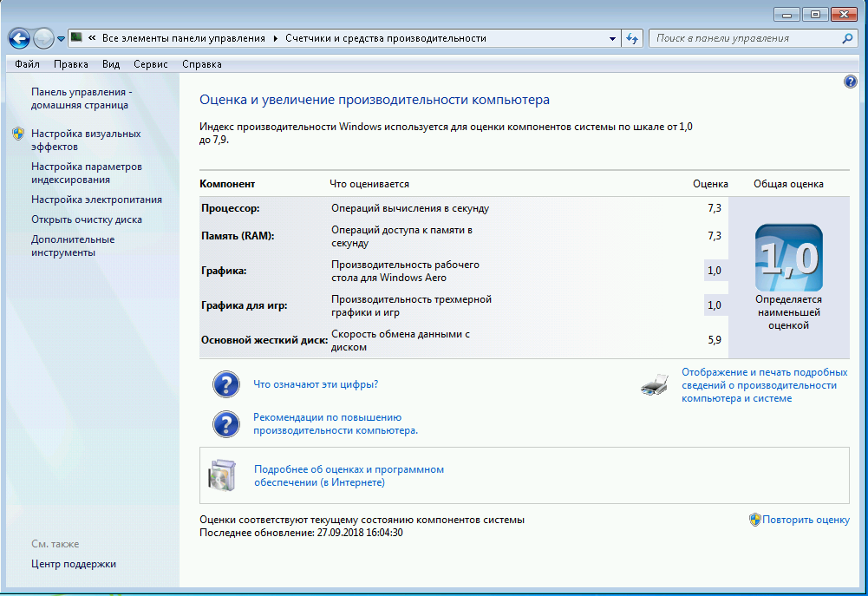This screenshot has height=596, width=868.
Task: Click the address bar Control Panel icon
Action: pos(77,37)
